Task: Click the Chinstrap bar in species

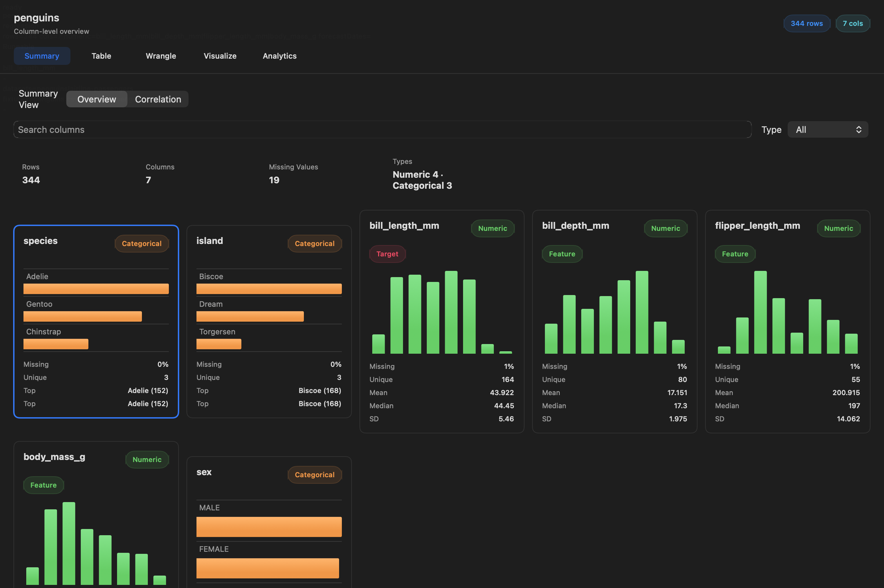Action: (x=56, y=344)
